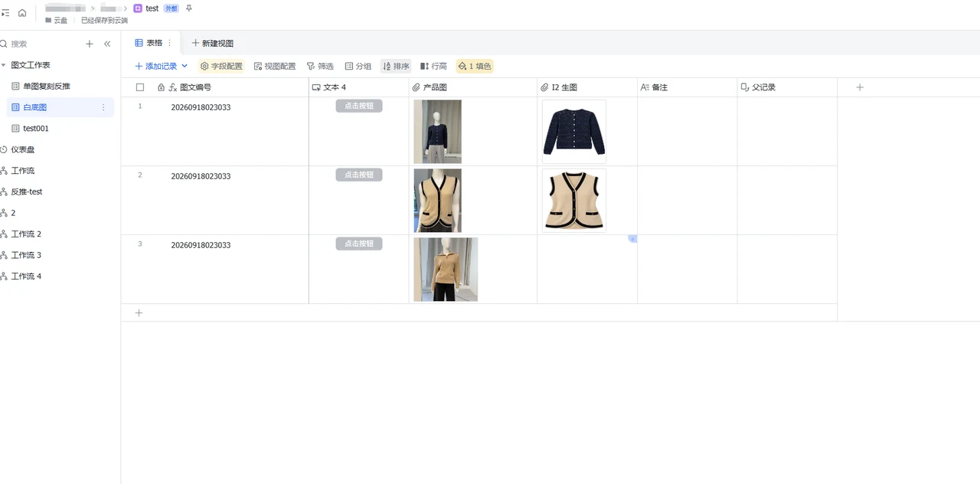Image resolution: width=980 pixels, height=484 pixels.
Task: Collapse the sidebar with double chevron
Action: [107, 44]
